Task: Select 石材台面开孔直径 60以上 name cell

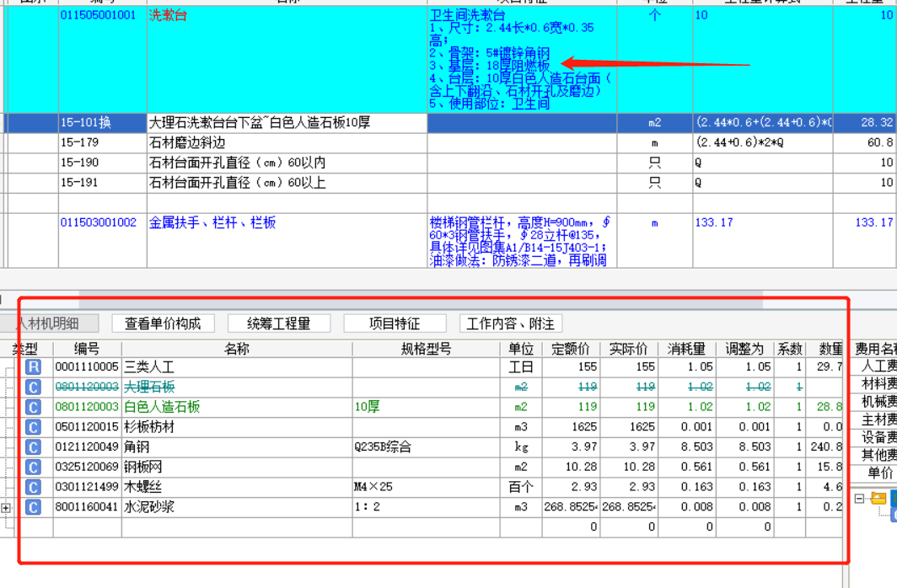Action: [x=287, y=183]
